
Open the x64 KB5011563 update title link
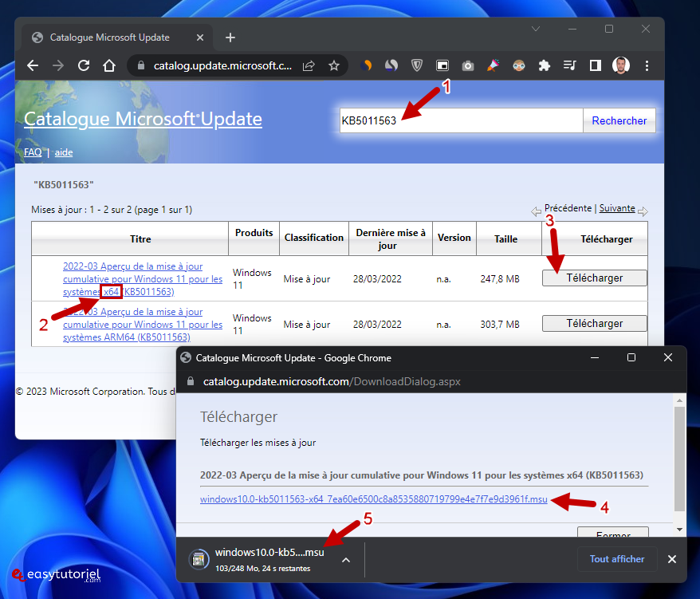pos(143,278)
